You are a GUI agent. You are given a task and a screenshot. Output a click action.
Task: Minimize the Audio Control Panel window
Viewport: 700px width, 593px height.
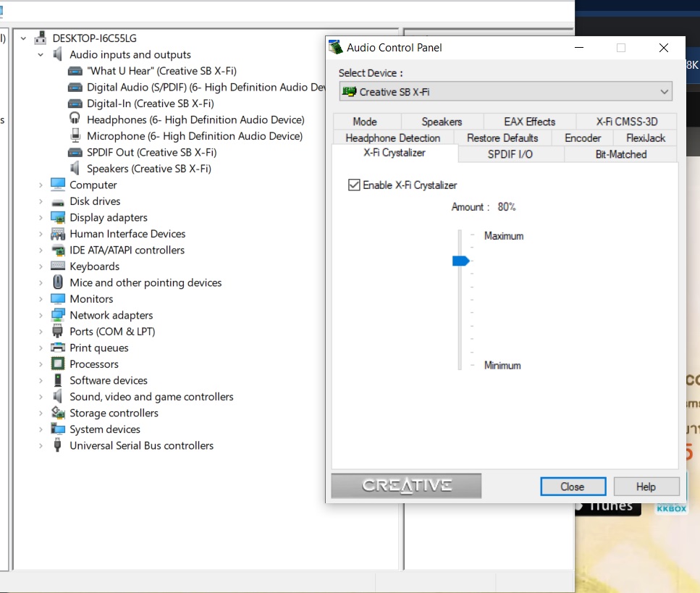tap(579, 47)
